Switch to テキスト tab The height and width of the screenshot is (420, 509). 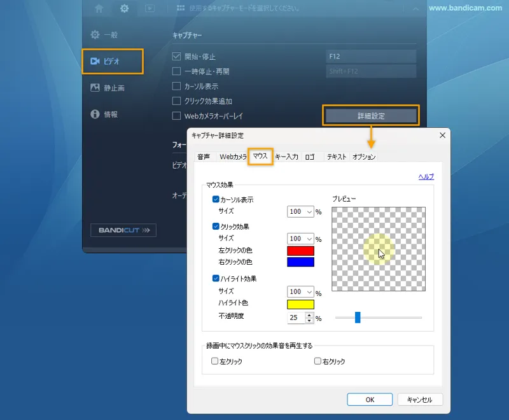pos(337,157)
